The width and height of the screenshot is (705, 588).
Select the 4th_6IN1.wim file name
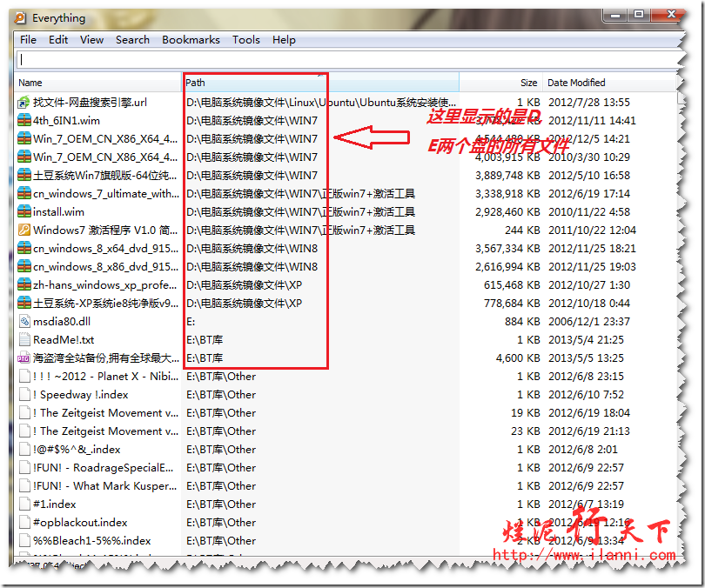click(66, 121)
